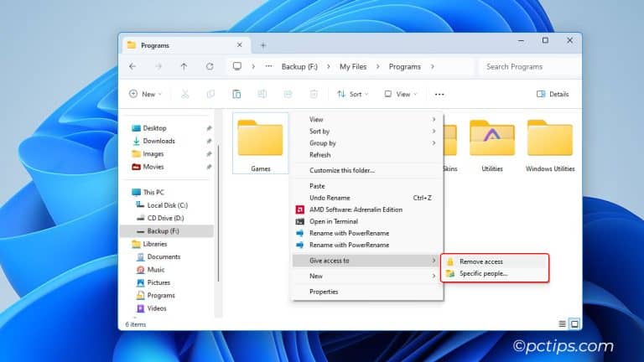Unpin Movies using its pin icon
This screenshot has width=644, height=362.
(209, 167)
